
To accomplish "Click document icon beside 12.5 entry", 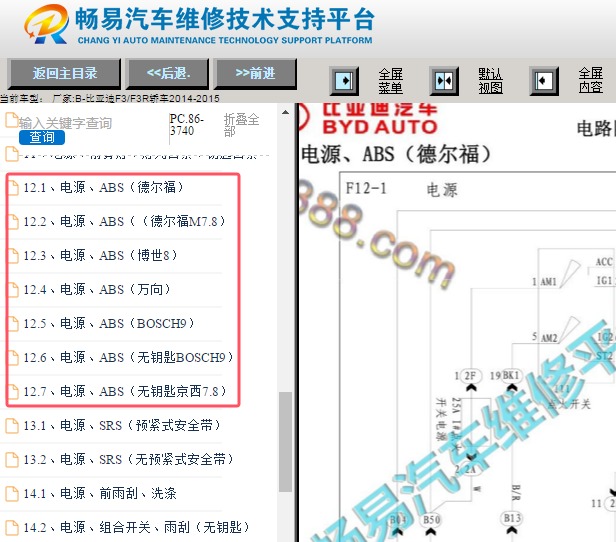I will click(13, 324).
